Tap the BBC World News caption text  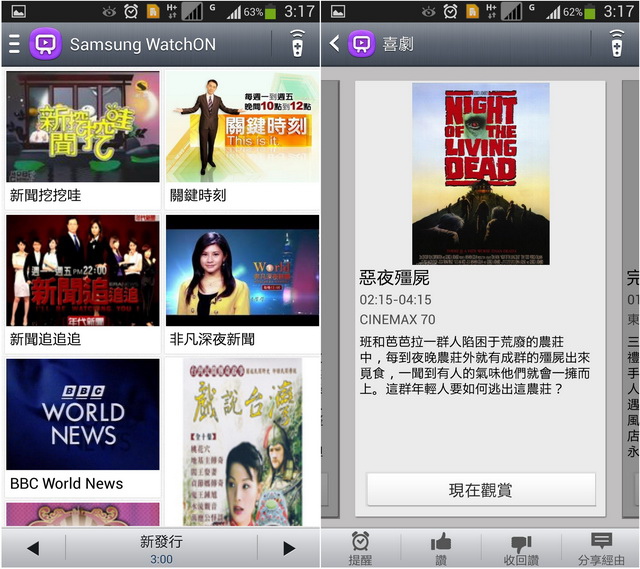67,484
